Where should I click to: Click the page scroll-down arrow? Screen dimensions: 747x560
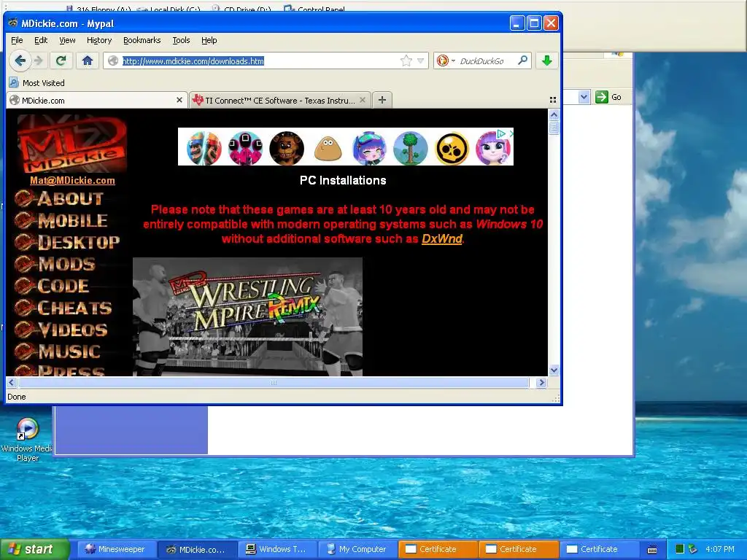554,370
